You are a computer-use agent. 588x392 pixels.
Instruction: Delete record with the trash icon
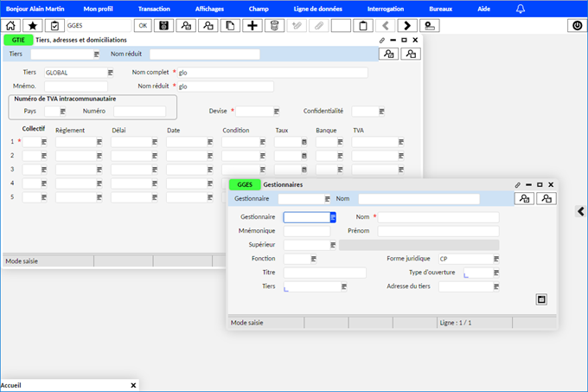[274, 25]
